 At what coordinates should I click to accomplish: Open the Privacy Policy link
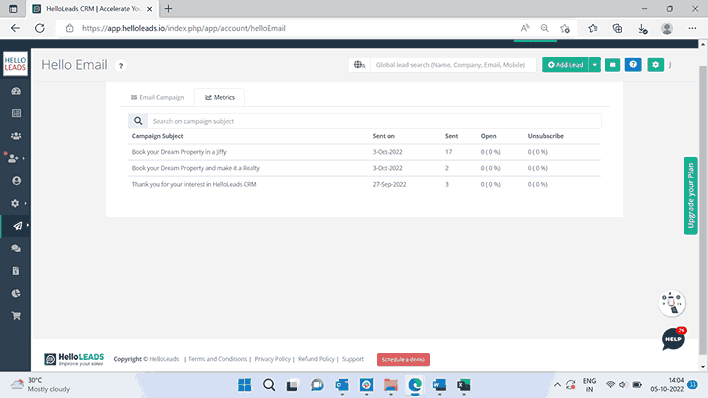[272, 359]
